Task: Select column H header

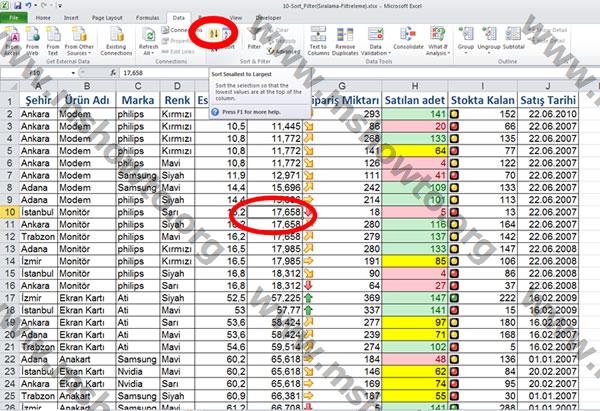Action: coord(415,86)
